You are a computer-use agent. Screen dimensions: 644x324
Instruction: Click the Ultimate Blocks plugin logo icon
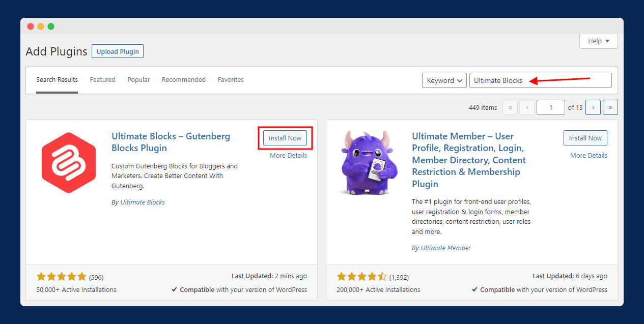(x=69, y=163)
